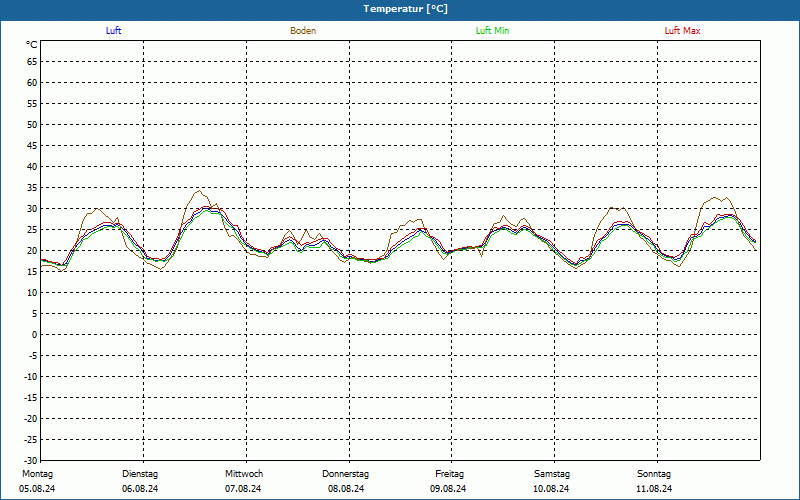Click the -30 value on the axis
Viewport: 800px width, 500px height.
31,461
